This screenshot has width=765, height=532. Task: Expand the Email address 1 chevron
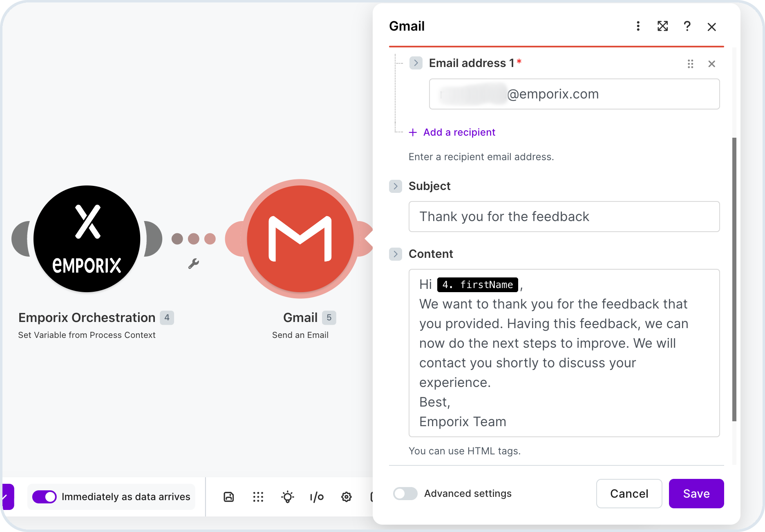(x=416, y=63)
